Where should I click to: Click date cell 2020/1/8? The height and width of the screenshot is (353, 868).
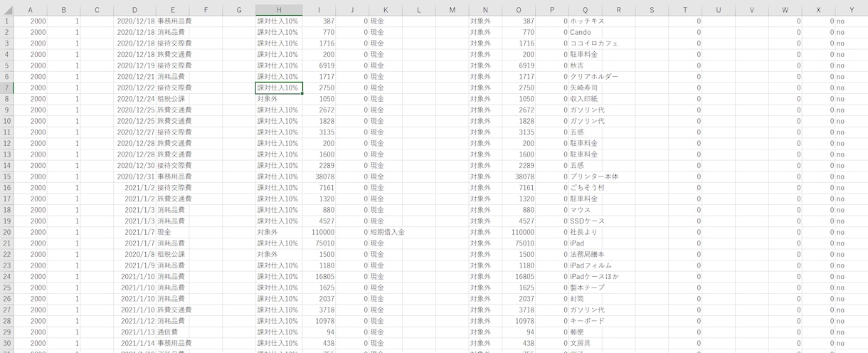pos(134,254)
